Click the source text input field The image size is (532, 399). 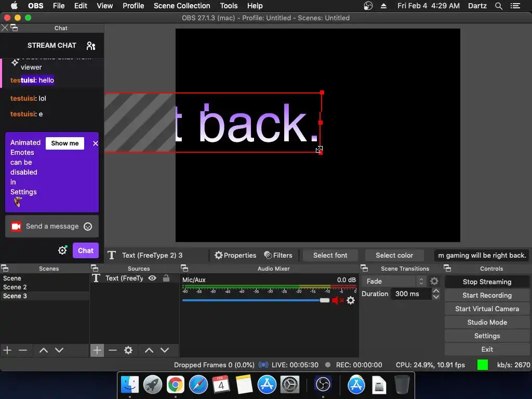click(x=482, y=255)
